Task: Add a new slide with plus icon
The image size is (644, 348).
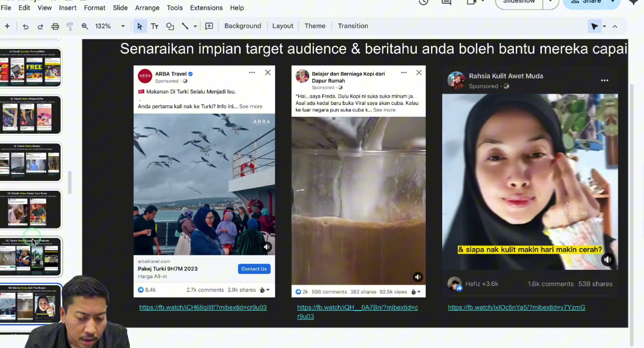Action: [7, 26]
